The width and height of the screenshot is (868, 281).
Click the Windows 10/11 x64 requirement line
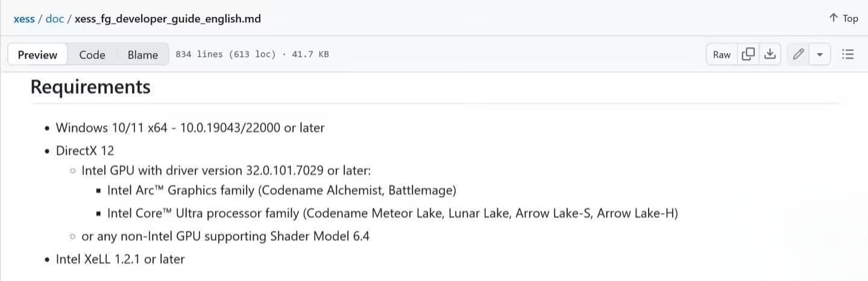pos(190,128)
